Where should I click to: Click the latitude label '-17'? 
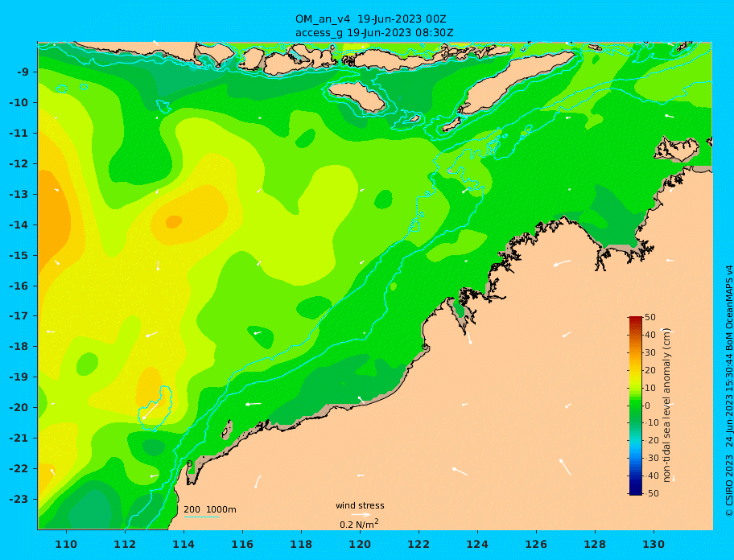(19, 315)
